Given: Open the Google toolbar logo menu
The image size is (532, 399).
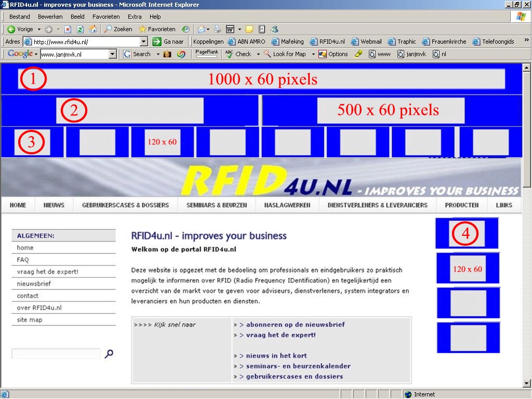Looking at the screenshot, I should 22,54.
